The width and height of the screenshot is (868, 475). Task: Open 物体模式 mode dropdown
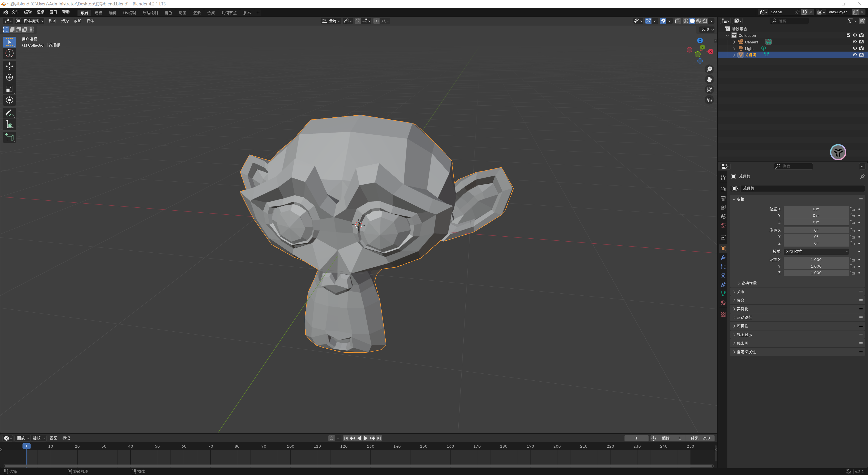pyautogui.click(x=30, y=21)
